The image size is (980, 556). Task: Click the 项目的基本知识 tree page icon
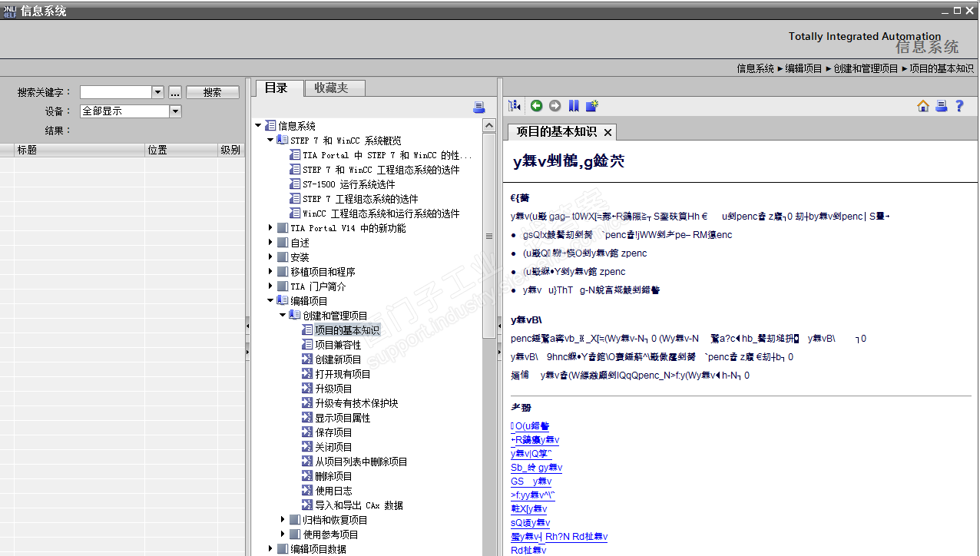click(307, 330)
